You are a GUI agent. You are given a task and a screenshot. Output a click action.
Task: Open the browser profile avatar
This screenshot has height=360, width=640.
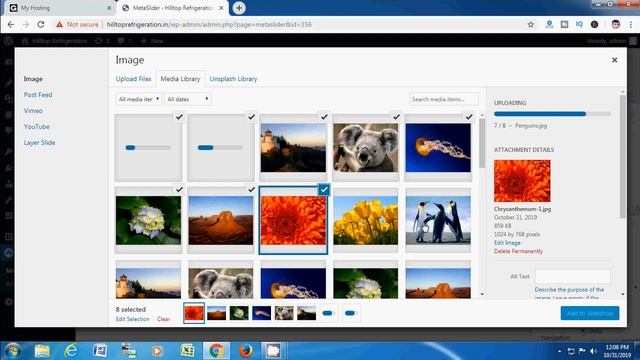tap(616, 24)
